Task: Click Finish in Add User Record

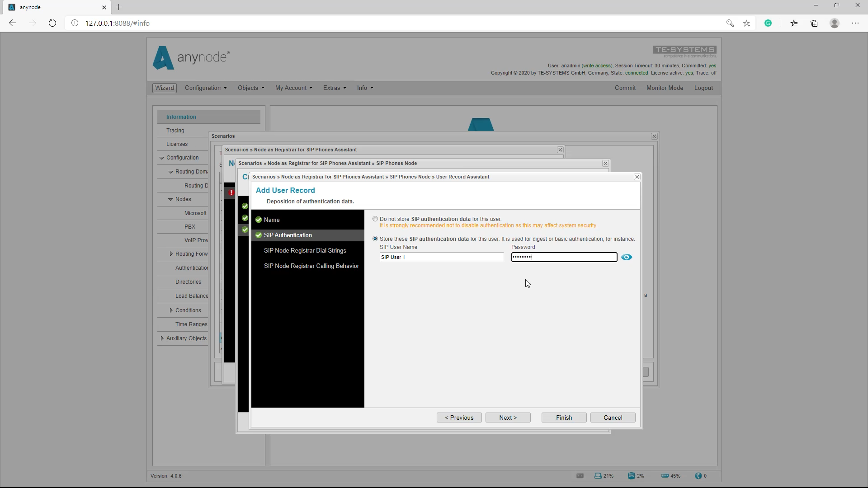Action: pos(564,418)
